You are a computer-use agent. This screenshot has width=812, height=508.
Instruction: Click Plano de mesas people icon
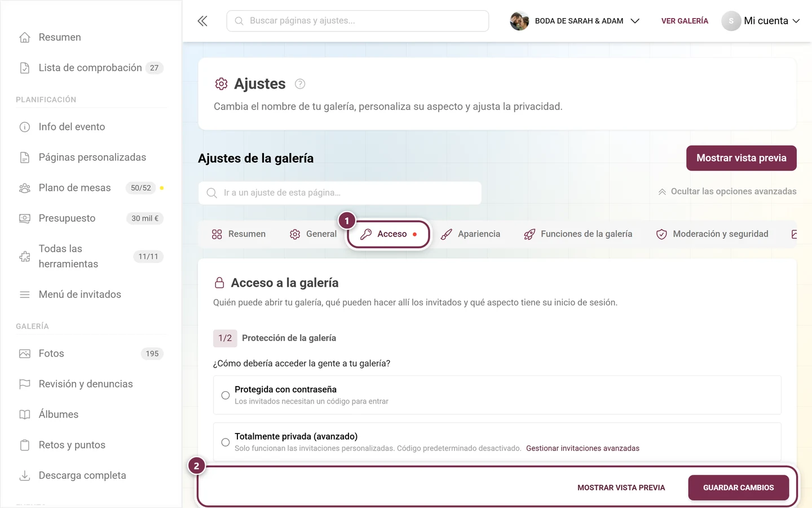pos(25,188)
